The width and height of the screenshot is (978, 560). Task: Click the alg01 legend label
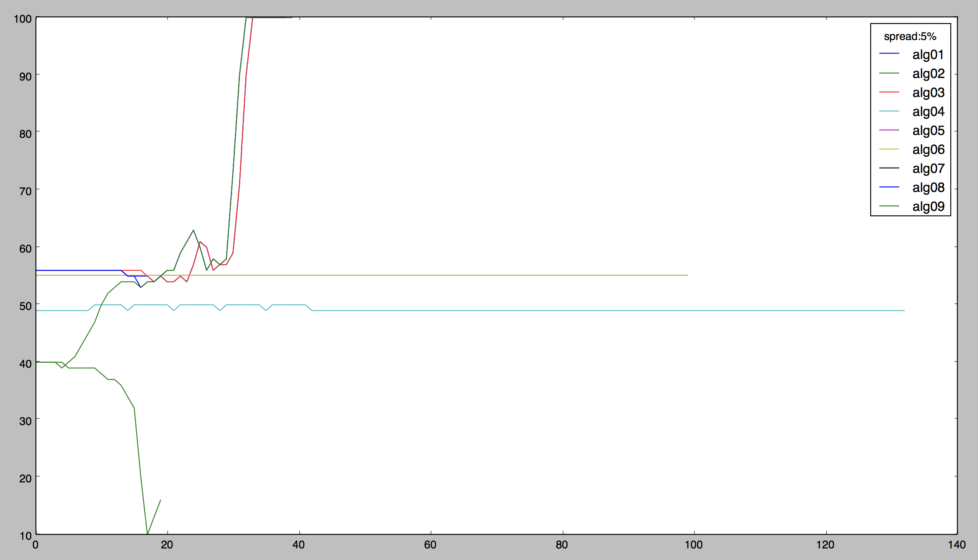point(928,54)
